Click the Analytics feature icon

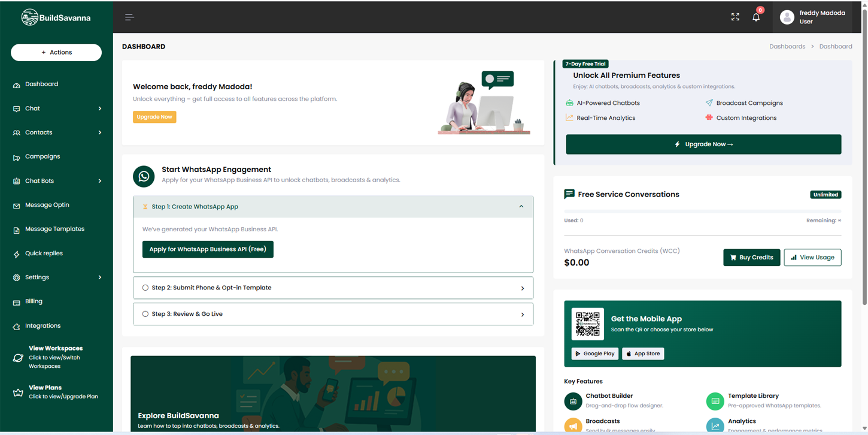coord(715,425)
